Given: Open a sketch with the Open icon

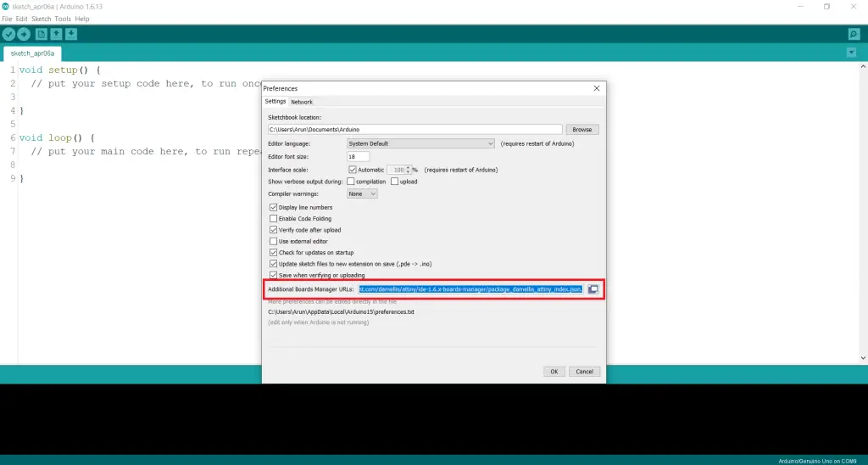Looking at the screenshot, I should (56, 34).
